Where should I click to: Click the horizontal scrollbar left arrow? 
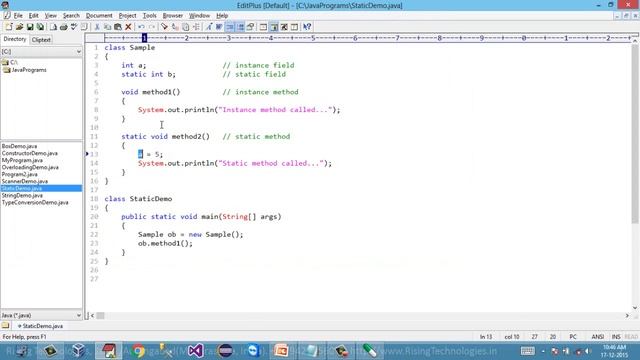93,316
